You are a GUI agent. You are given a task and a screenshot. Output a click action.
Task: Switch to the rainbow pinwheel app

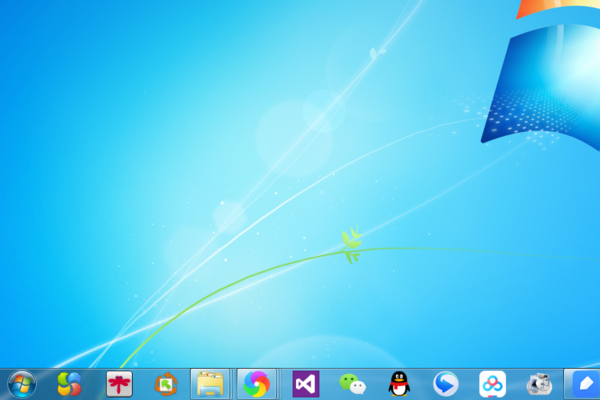coord(257,383)
